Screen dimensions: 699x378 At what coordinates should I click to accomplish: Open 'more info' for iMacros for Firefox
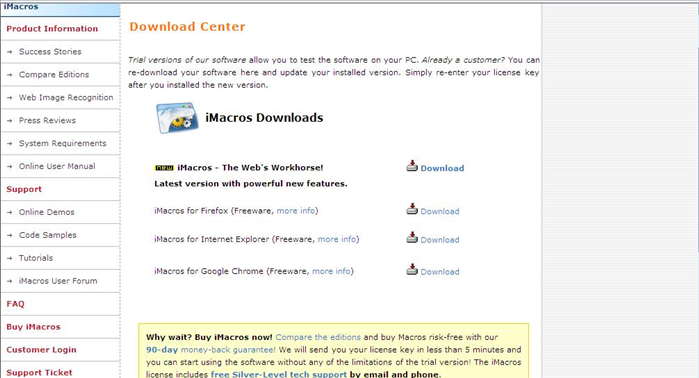tap(296, 211)
